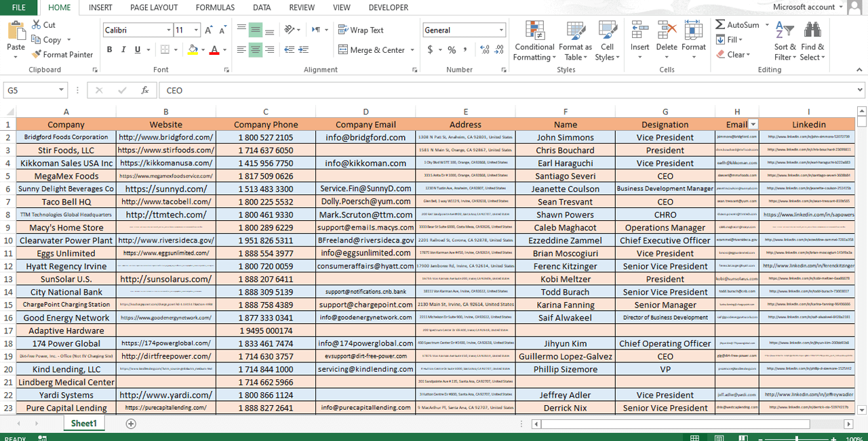Toggle Wrap Text option

361,30
